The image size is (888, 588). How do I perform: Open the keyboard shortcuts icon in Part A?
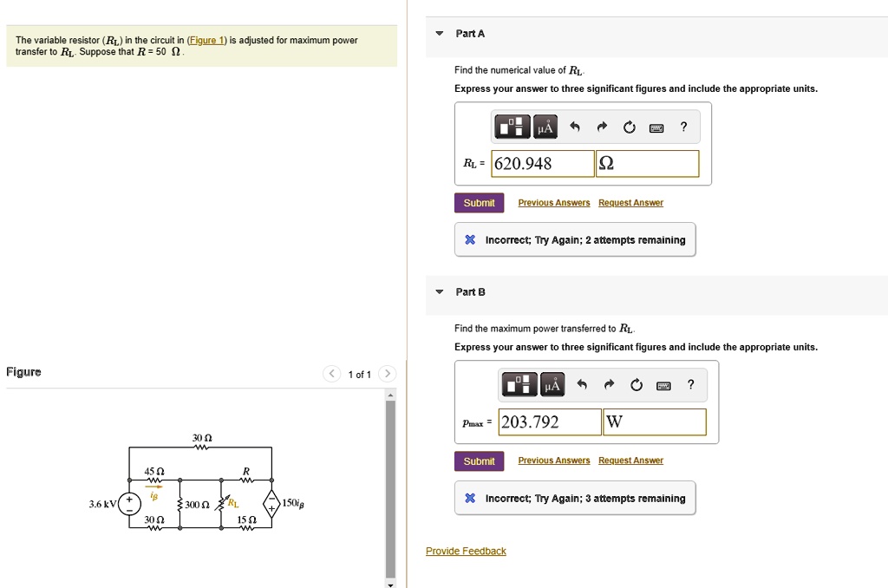(656, 127)
